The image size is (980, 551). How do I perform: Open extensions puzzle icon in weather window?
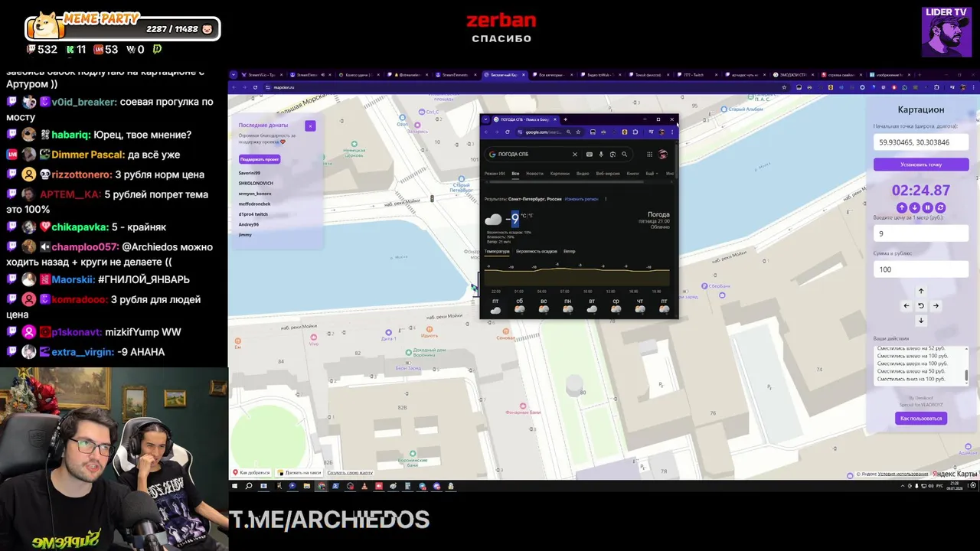(x=635, y=132)
